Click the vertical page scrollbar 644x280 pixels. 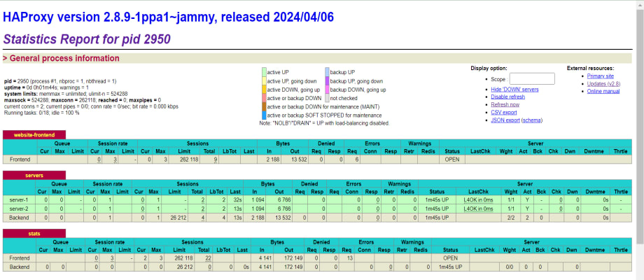tap(639, 140)
